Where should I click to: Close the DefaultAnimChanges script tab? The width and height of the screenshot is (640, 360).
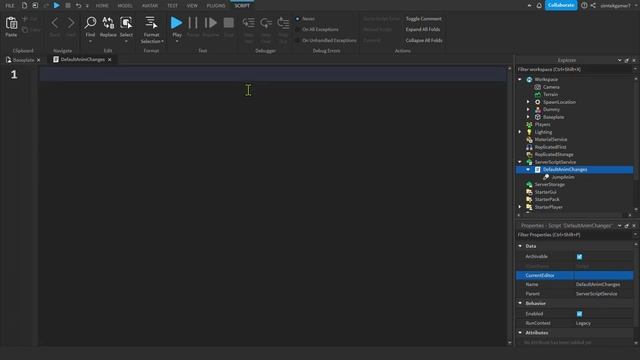pos(109,60)
